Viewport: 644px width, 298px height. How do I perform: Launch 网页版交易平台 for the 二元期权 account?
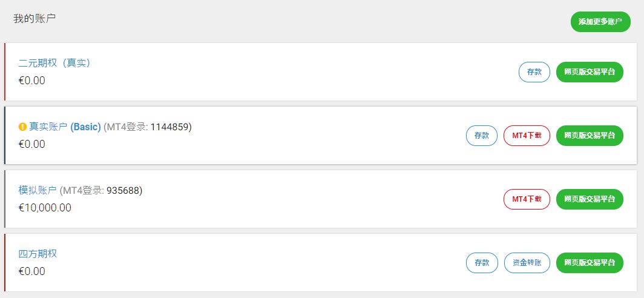click(590, 72)
